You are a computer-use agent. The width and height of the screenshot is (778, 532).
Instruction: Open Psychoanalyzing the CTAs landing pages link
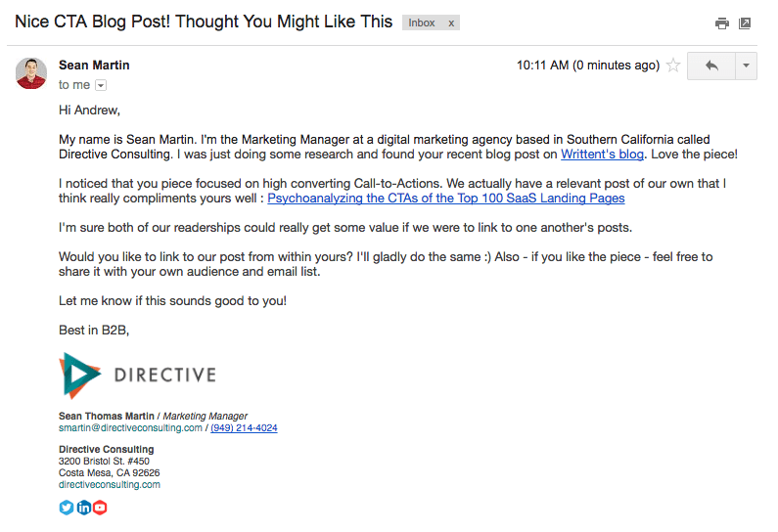[446, 199]
